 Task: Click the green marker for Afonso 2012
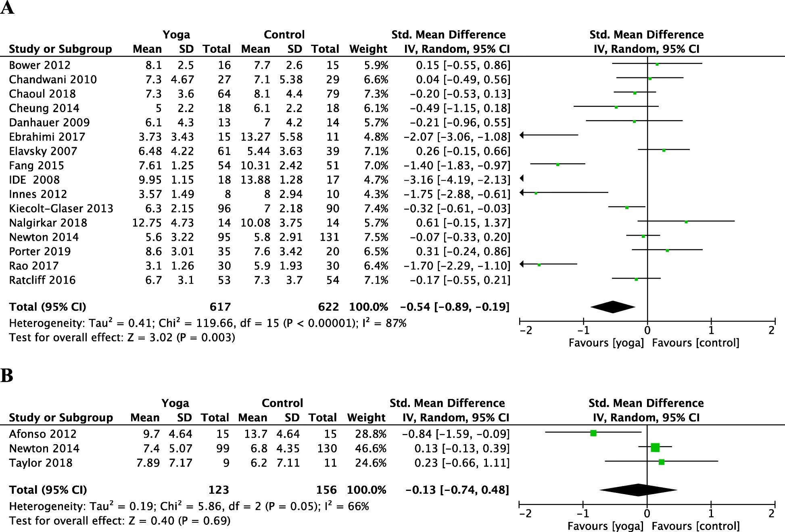593,433
